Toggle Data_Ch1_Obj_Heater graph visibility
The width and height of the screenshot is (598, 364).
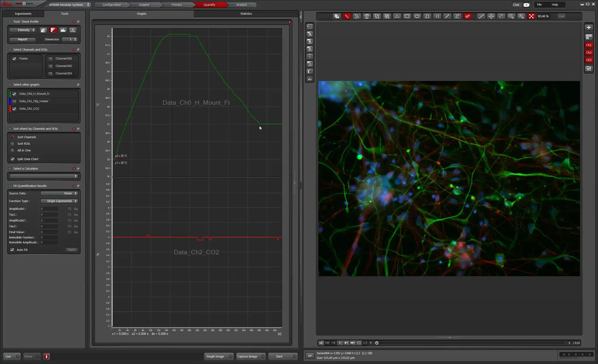[x=14, y=101]
